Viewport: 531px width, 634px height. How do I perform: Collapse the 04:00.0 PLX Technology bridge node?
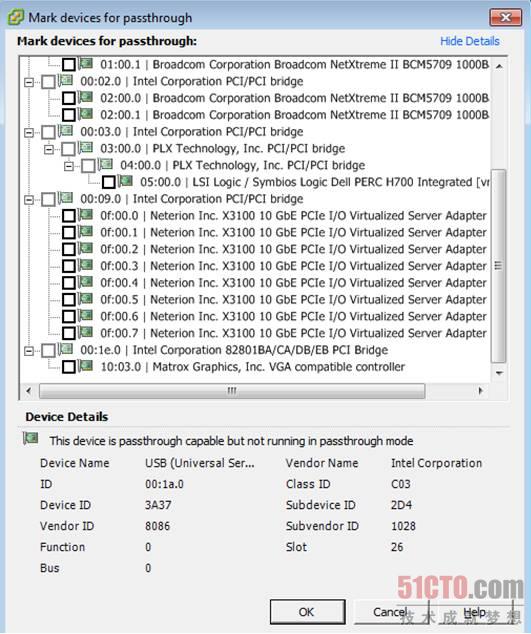(69, 166)
